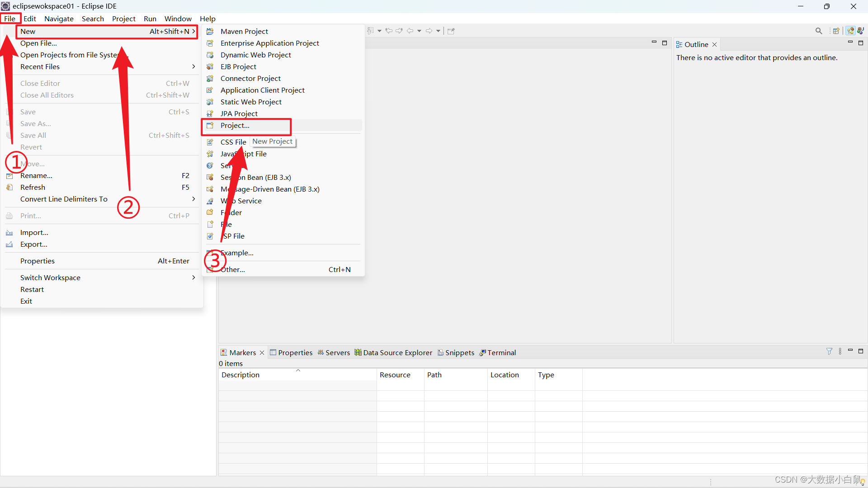Click the back navigation arrow icon
Screen dimensions: 868x488
coord(410,31)
